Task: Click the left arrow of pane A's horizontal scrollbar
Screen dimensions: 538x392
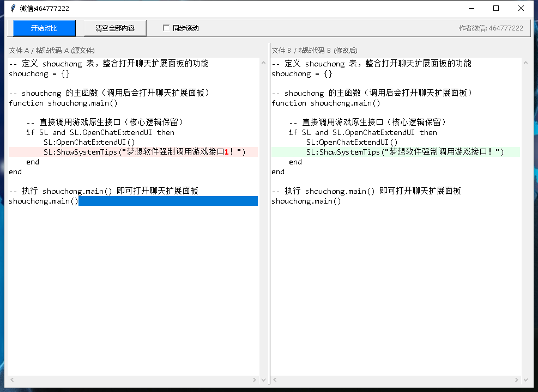Action: point(11,380)
